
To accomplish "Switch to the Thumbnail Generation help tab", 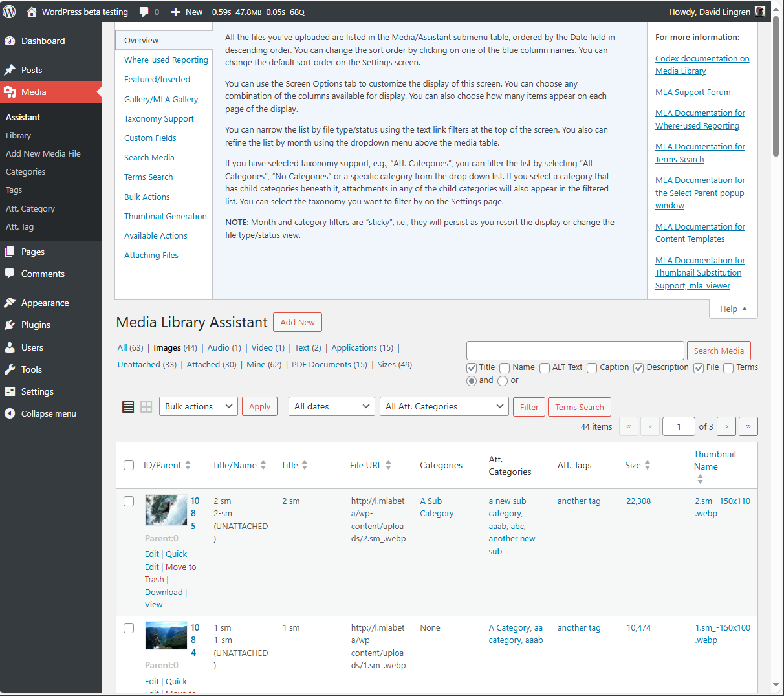I will 165,216.
